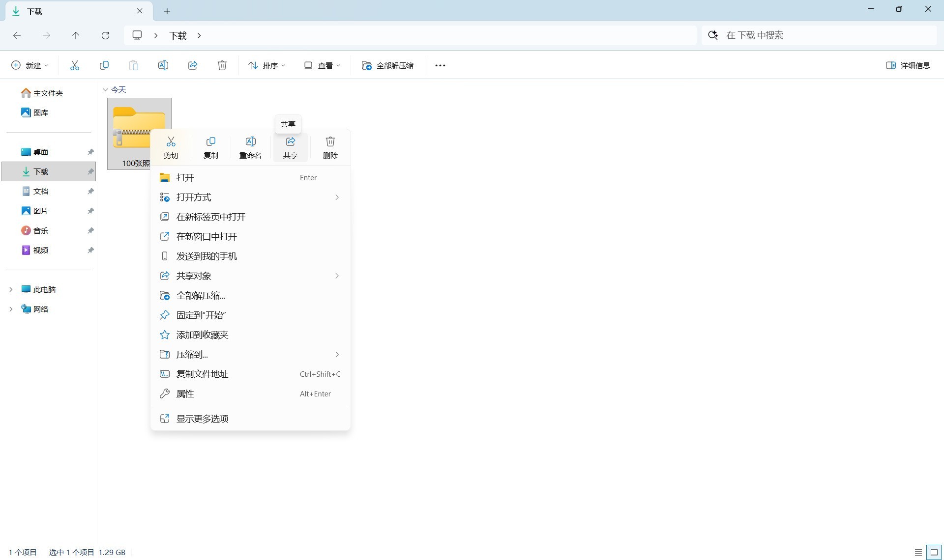Switch to large icons view in status bar
This screenshot has width=944, height=560.
point(934,553)
